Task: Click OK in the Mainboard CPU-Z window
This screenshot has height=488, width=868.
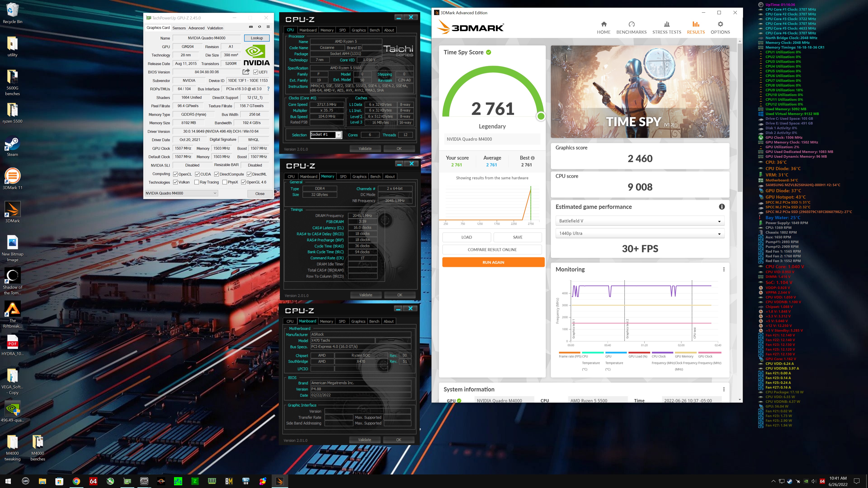Action: point(399,440)
